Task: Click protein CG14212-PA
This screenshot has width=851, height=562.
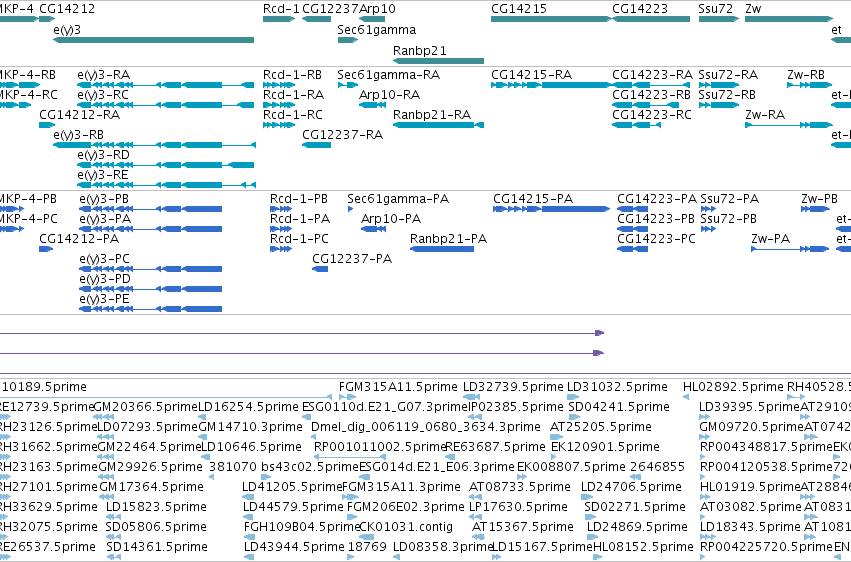Action: (x=46, y=249)
